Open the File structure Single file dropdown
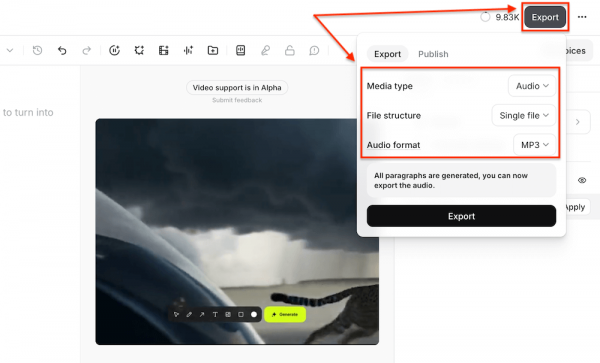 click(524, 115)
